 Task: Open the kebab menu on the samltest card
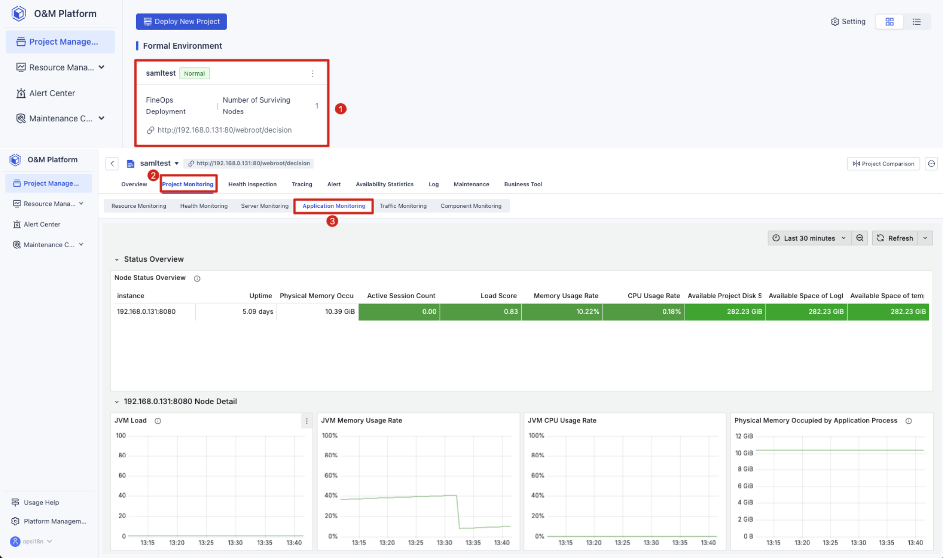coord(313,73)
